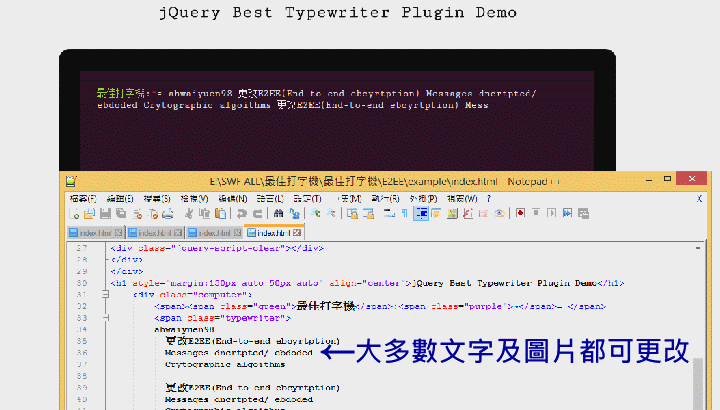Open the 語言(L) Language menu

pyautogui.click(x=270, y=199)
